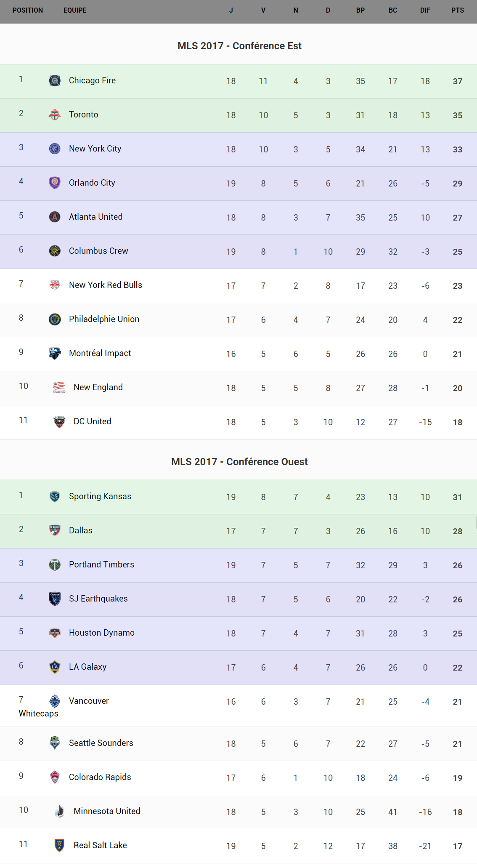Image resolution: width=477 pixels, height=868 pixels.
Task: Click the MLS 2017 Conférence Ouest heading
Action: click(x=239, y=462)
